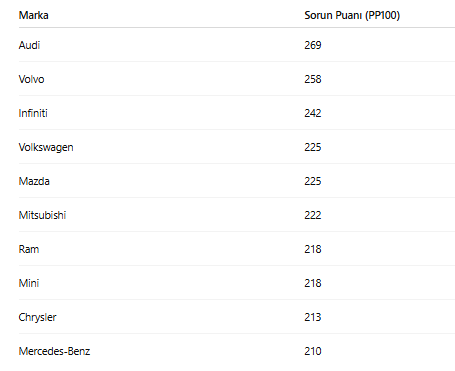The width and height of the screenshot is (455, 371).
Task: Click the 225 score in Mazda row
Action: coord(313,181)
